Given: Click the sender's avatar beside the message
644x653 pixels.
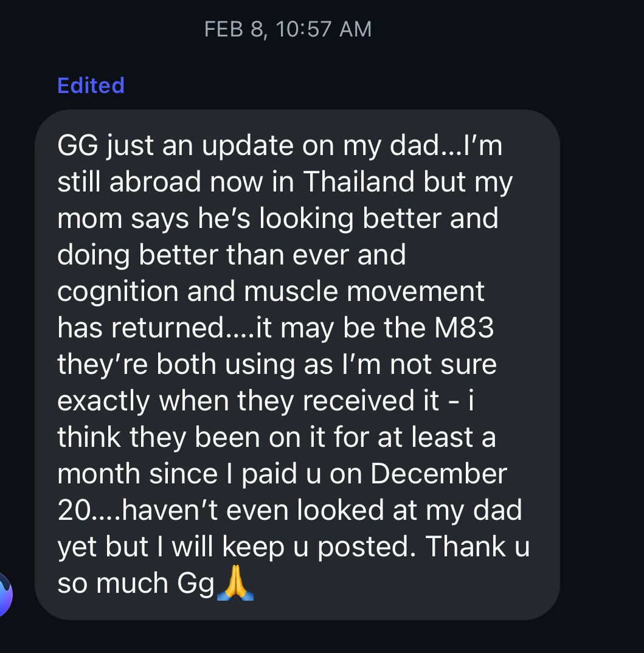Looking at the screenshot, I should [5, 593].
